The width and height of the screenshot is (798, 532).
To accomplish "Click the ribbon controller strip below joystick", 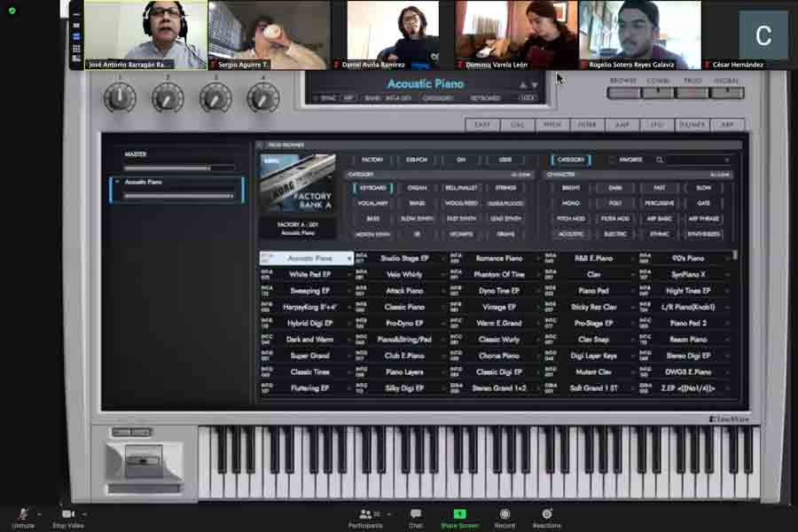I will [x=144, y=489].
